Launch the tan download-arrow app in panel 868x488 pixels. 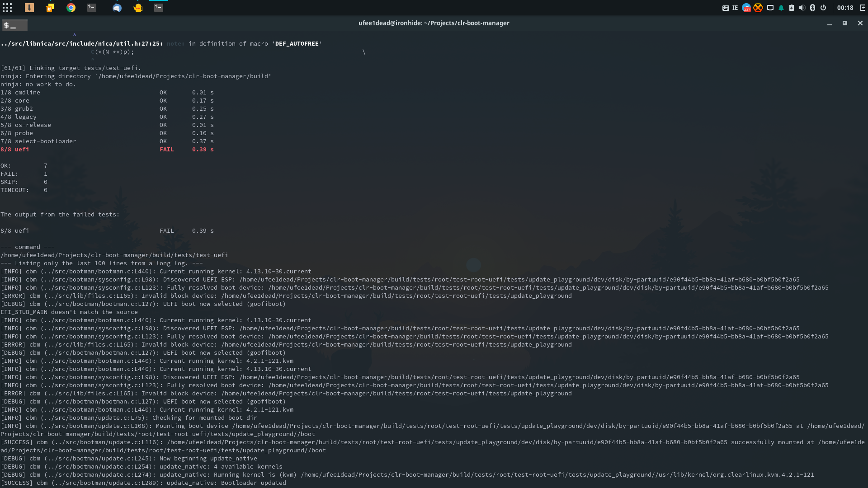29,8
